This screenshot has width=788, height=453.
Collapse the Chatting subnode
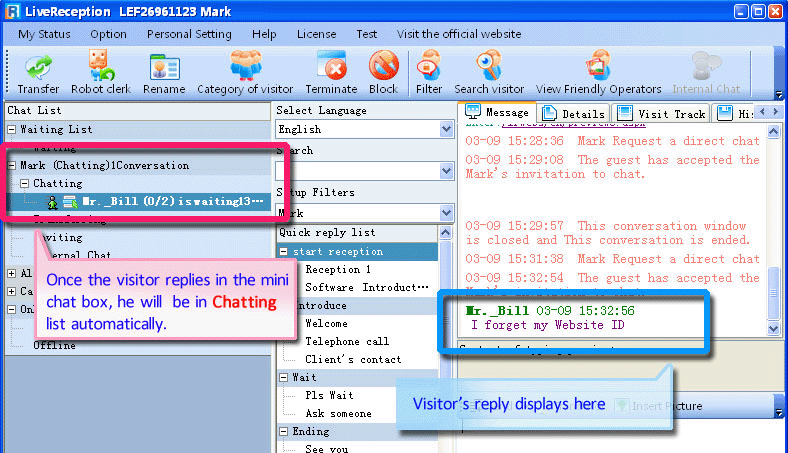(24, 184)
